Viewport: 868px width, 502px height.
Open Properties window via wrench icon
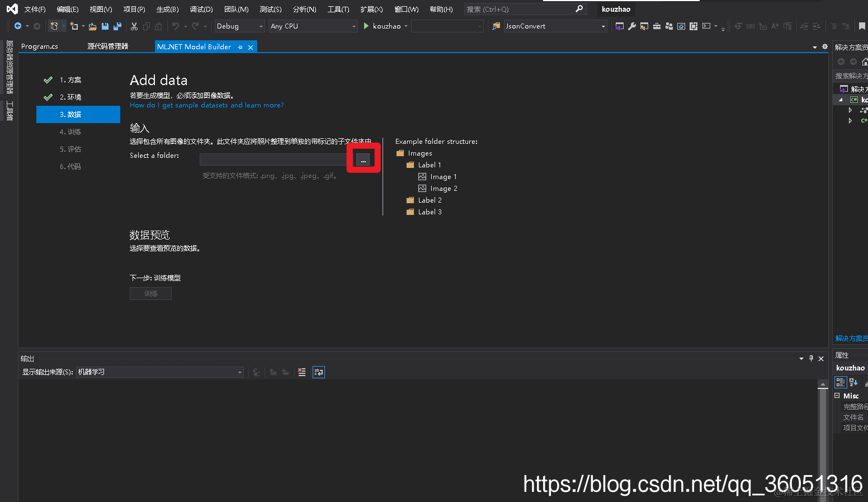click(632, 26)
